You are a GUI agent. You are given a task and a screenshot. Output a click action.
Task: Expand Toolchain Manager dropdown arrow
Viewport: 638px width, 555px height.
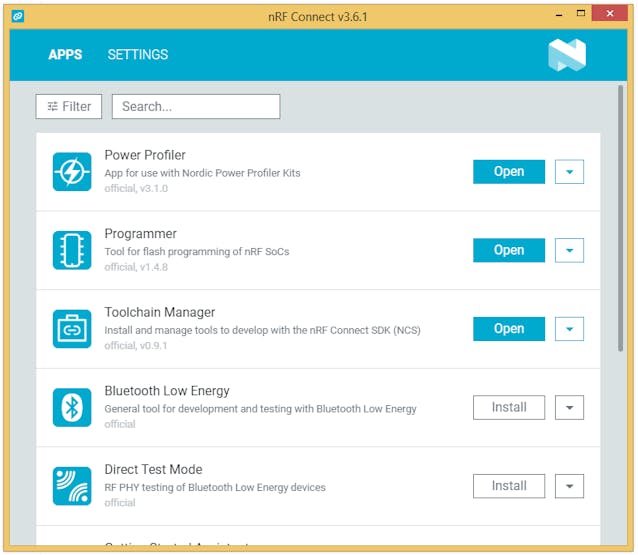tap(569, 328)
